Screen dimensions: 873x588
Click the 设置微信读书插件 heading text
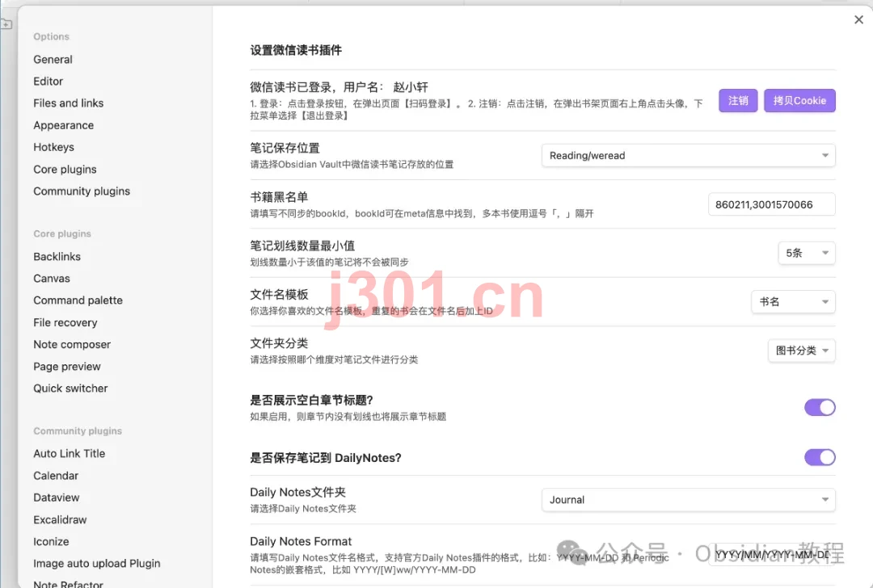click(x=296, y=50)
